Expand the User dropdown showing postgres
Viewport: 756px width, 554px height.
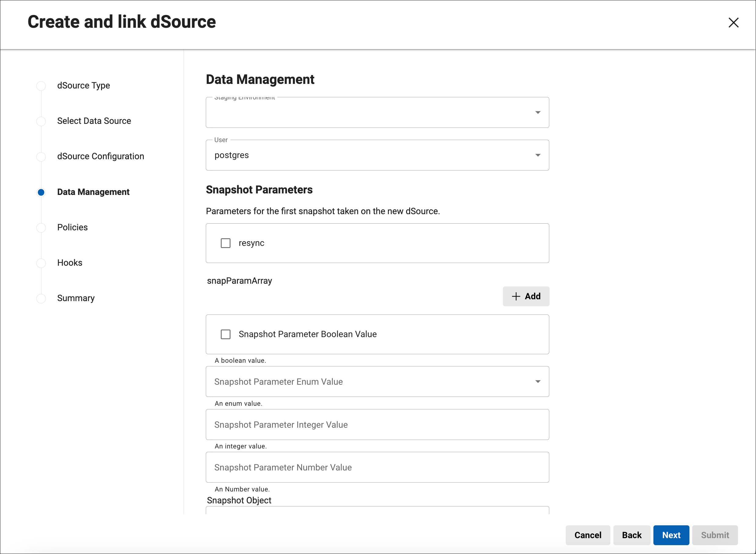tap(377, 155)
